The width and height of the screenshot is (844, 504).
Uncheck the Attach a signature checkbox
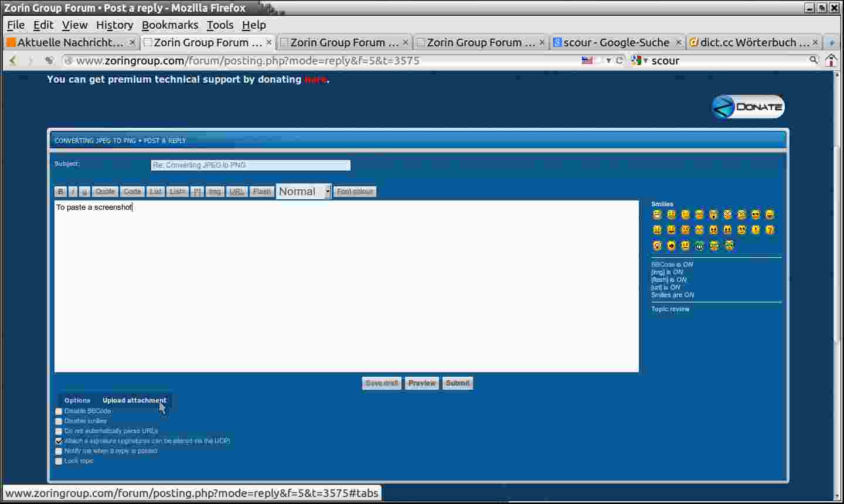click(59, 441)
